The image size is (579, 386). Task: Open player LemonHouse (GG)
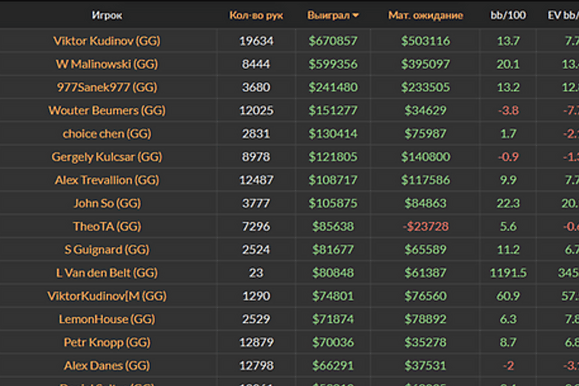tap(107, 319)
